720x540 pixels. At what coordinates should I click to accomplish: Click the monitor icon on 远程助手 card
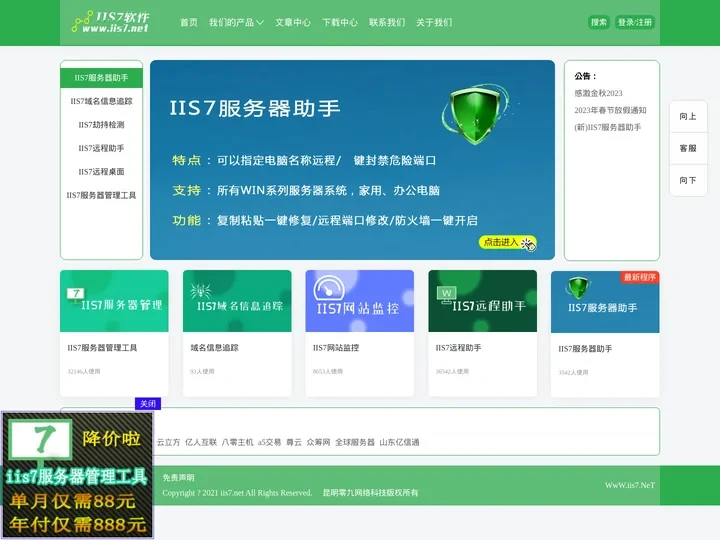[446, 294]
